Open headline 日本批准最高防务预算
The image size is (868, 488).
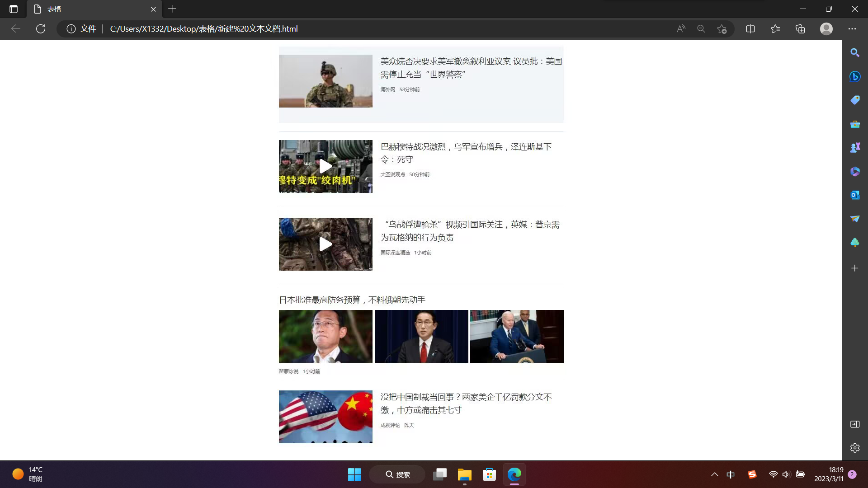point(352,300)
